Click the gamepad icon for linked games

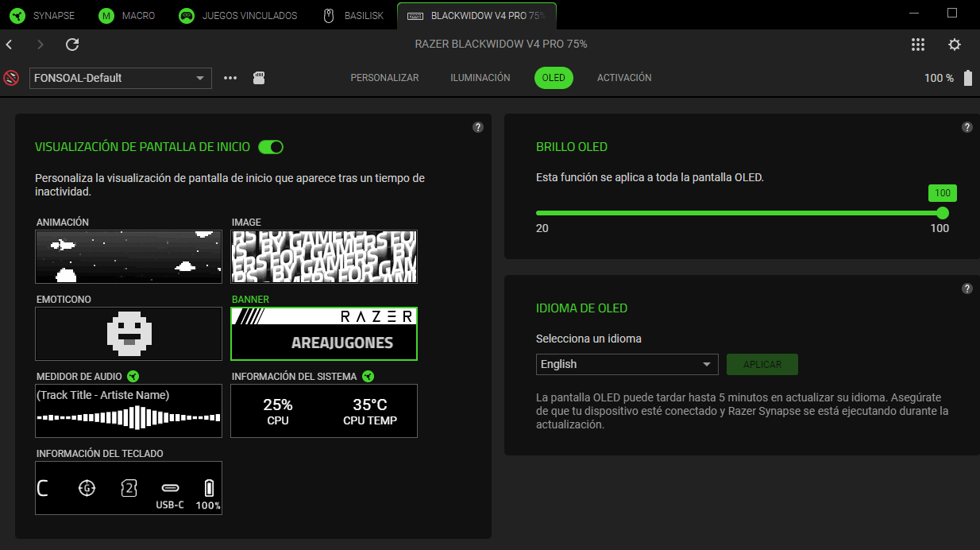[187, 16]
